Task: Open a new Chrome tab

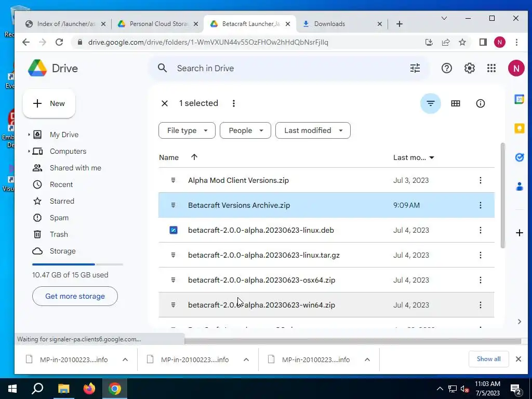Action: pos(400,24)
